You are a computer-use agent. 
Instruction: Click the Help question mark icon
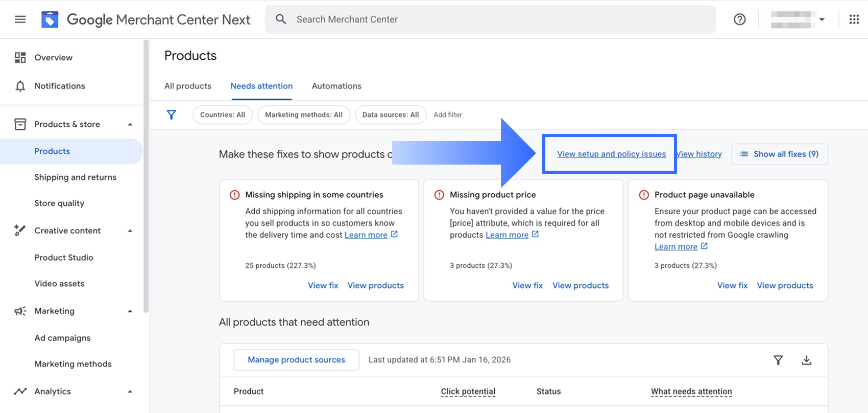pos(739,19)
